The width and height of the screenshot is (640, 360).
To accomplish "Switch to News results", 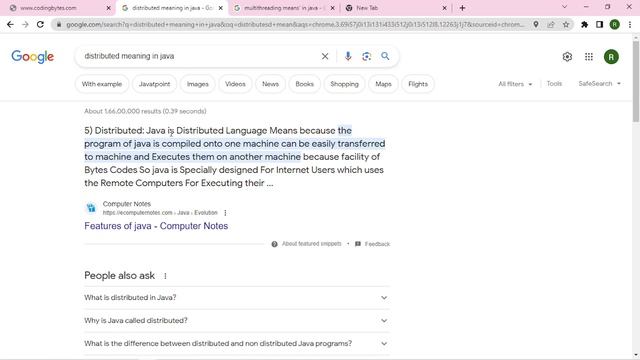I will coord(270,84).
